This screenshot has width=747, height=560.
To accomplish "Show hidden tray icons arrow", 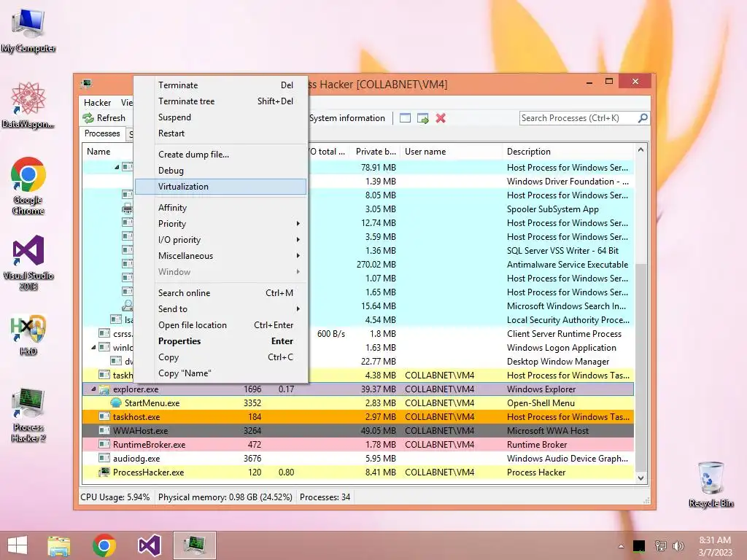I will click(x=621, y=546).
